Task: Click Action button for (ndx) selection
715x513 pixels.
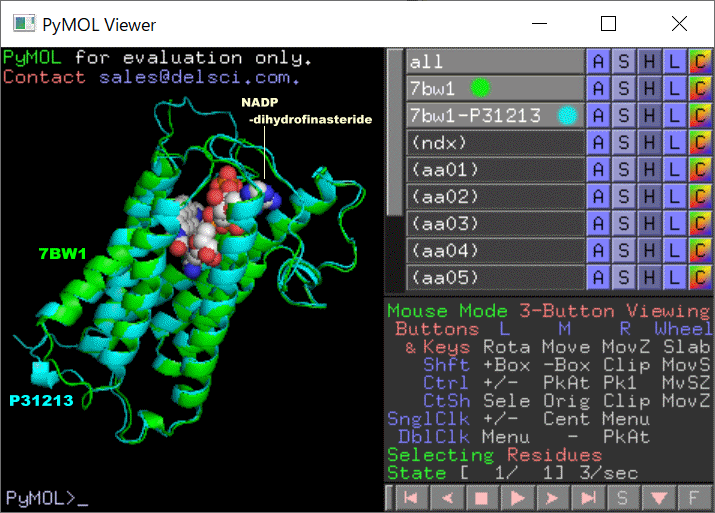Action: [598, 142]
